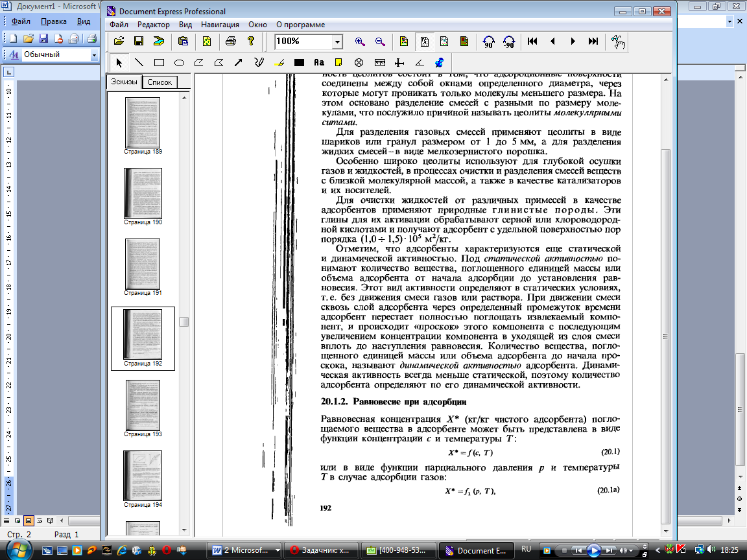This screenshot has height=560, width=747.
Task: Open the Вид menu in Document Express
Action: 185,24
